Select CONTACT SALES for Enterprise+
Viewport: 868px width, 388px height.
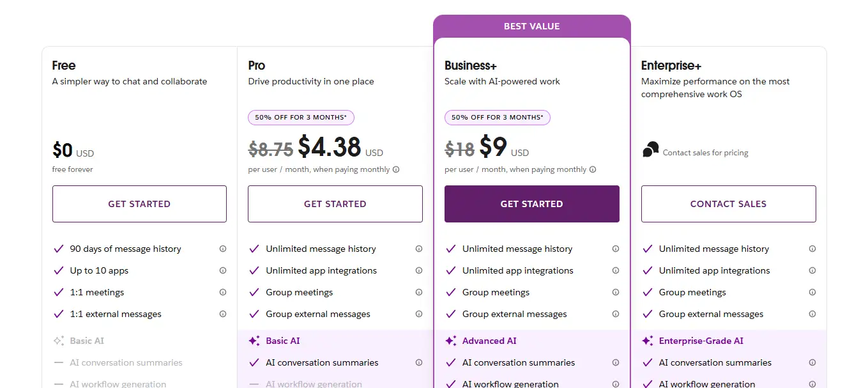coord(728,203)
